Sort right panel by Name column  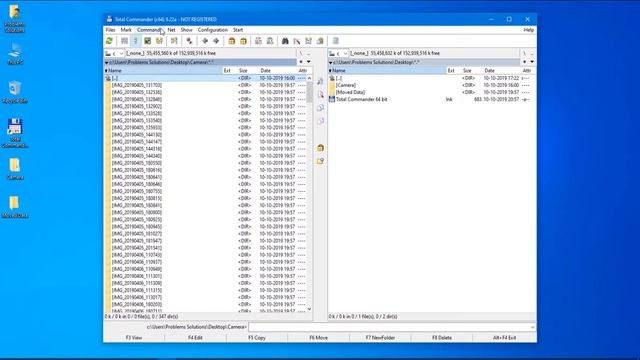(387, 71)
